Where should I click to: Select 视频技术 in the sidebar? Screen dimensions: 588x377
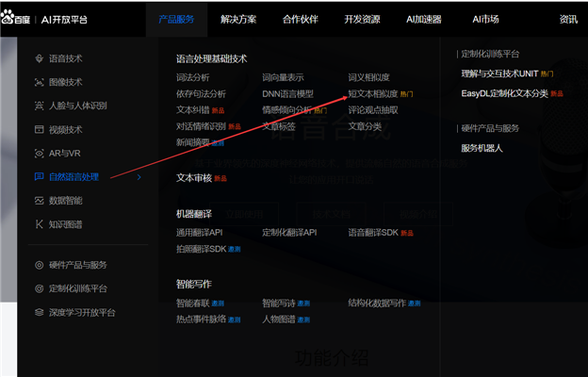[x=66, y=129]
